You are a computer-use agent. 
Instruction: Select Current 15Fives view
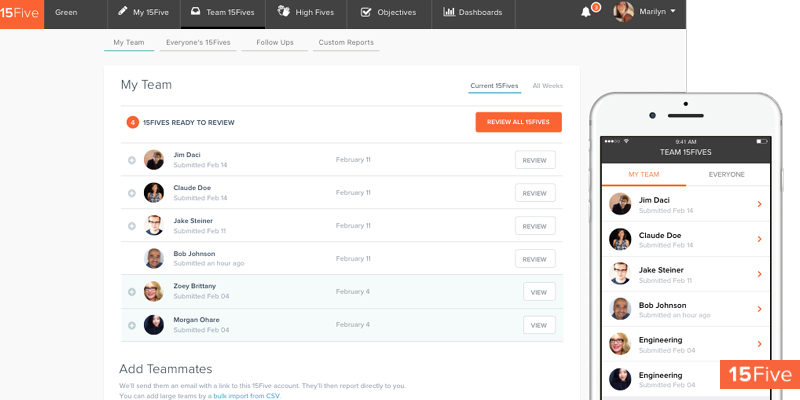tap(494, 86)
